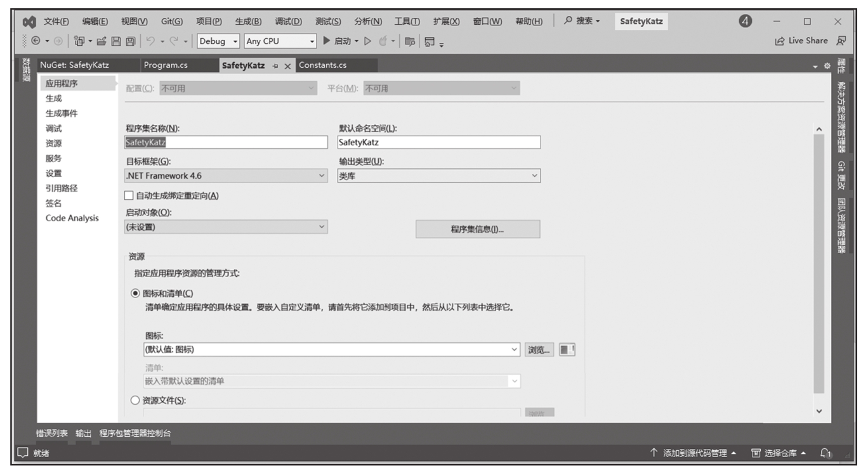The width and height of the screenshot is (868, 473).
Task: Open the document tab list dropdown arrow
Action: 815,66
